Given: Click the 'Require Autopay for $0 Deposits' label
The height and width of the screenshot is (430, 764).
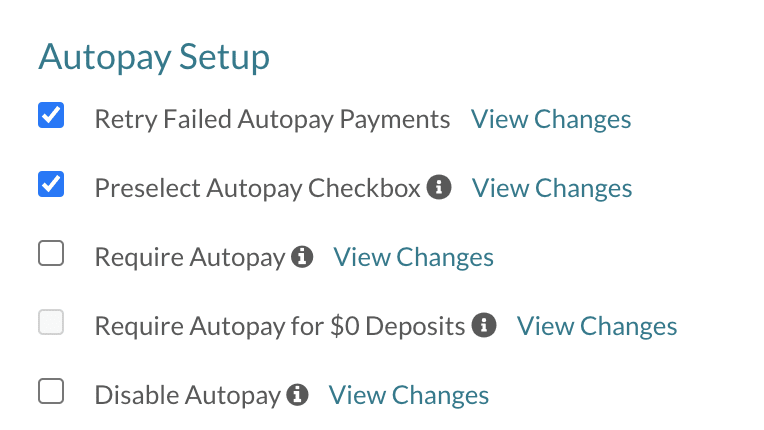Looking at the screenshot, I should click(x=280, y=326).
